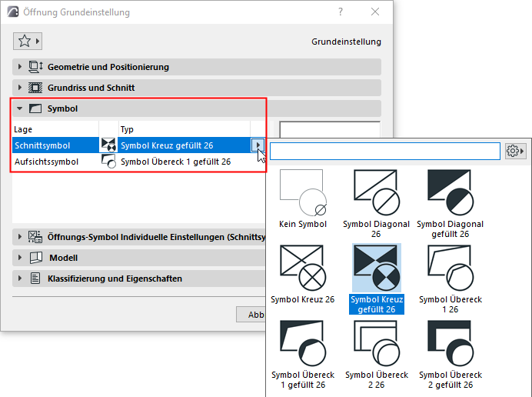Click the Geometrie und Positionierung panel icon

(35, 67)
